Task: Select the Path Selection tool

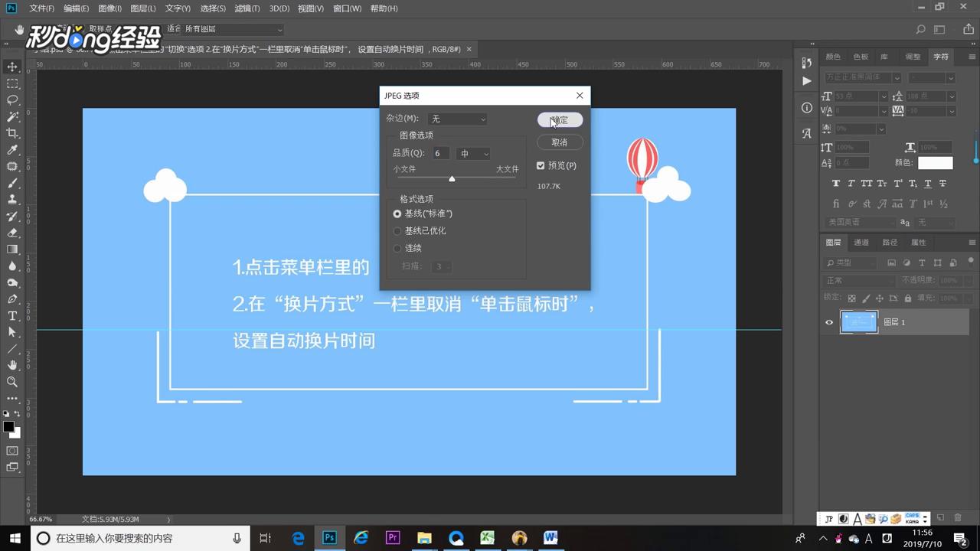Action: point(12,332)
